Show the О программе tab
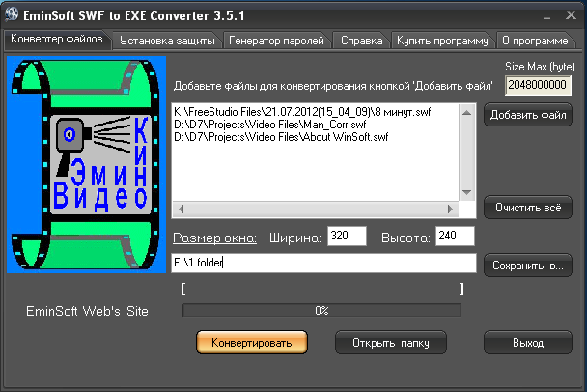The height and width of the screenshot is (392, 587). [x=535, y=41]
